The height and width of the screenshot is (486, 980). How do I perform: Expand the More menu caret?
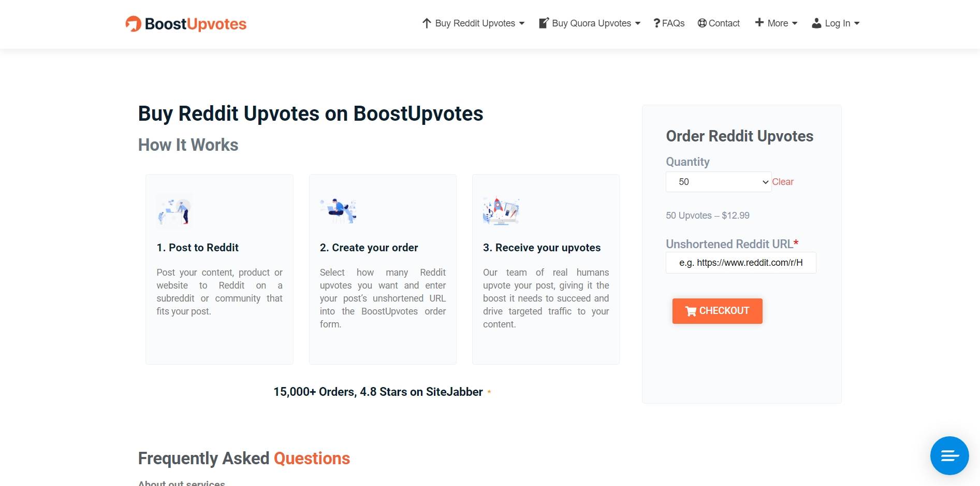[x=795, y=23]
